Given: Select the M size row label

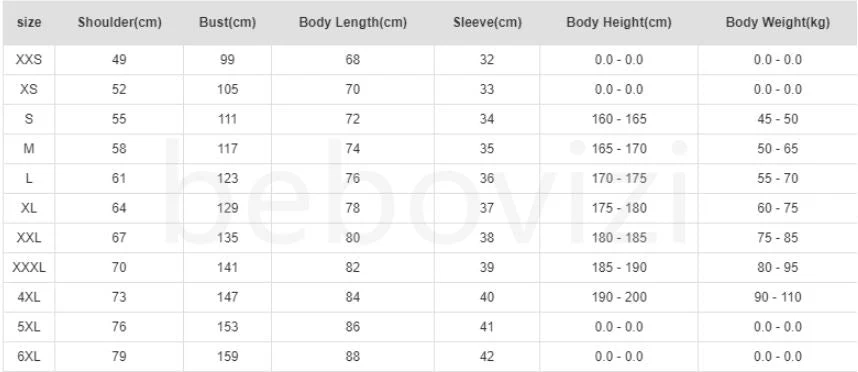Looking at the screenshot, I should point(29,148).
